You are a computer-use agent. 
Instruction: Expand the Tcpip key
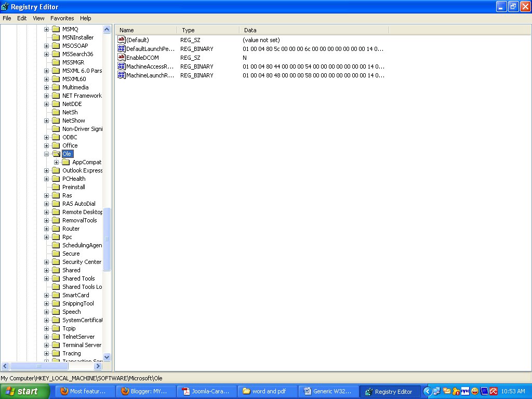46,328
